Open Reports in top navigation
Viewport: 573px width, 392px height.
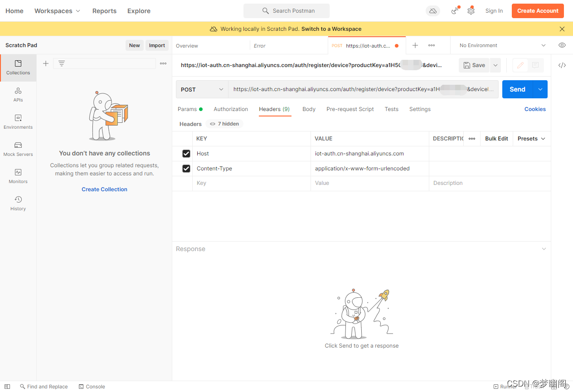(x=104, y=11)
